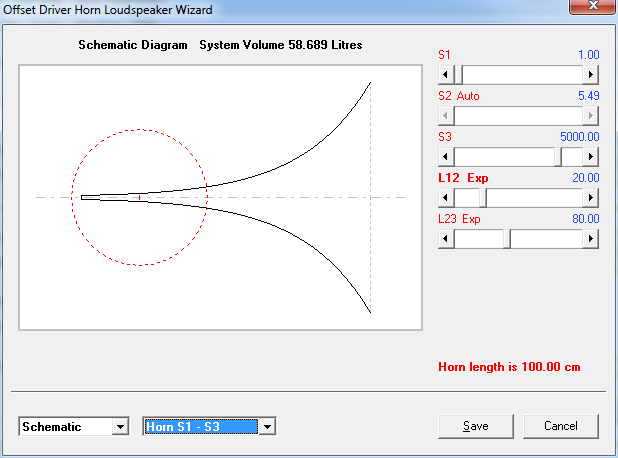Click the Schematic Diagram heading
The width and height of the screenshot is (618, 458).
click(x=133, y=45)
